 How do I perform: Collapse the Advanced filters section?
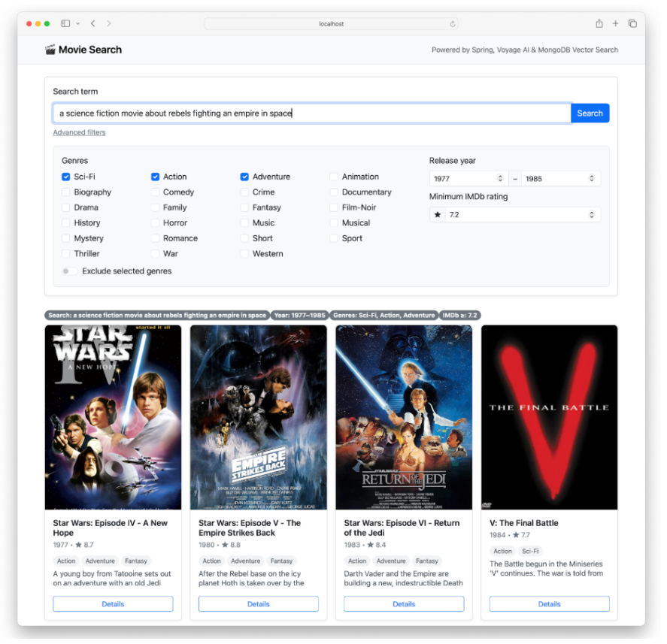coord(79,132)
